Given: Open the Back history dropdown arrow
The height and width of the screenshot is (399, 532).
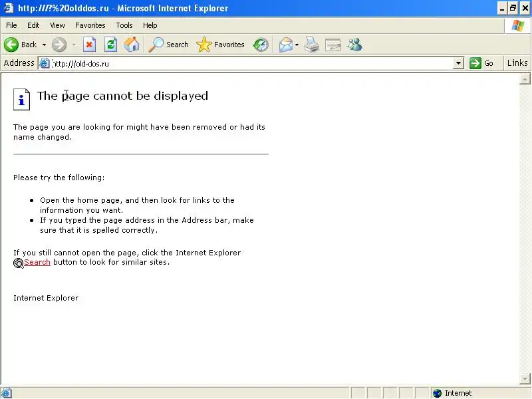Looking at the screenshot, I should (x=44, y=45).
